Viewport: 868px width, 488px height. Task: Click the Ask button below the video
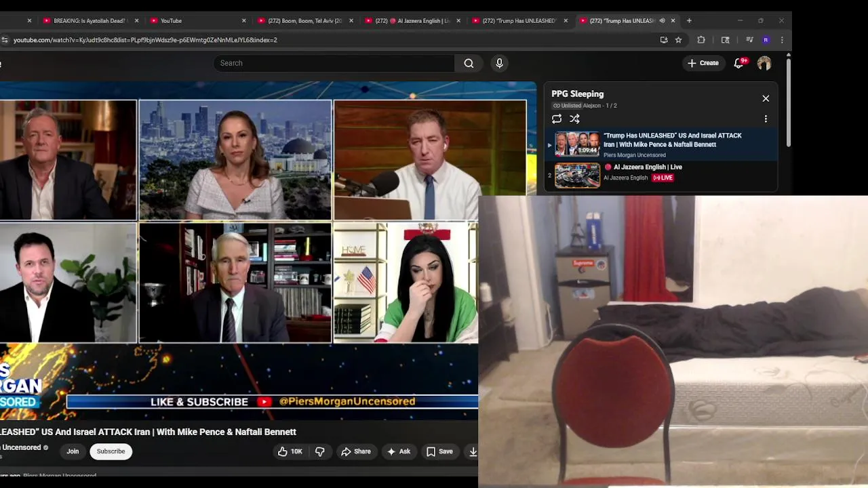coord(399,451)
